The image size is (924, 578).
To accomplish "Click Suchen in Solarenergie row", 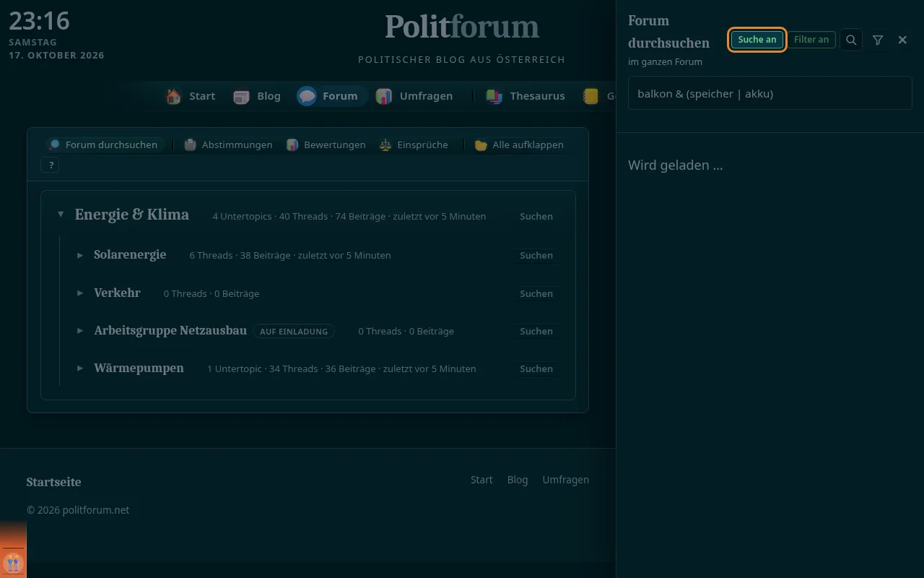I will pyautogui.click(x=536, y=255).
